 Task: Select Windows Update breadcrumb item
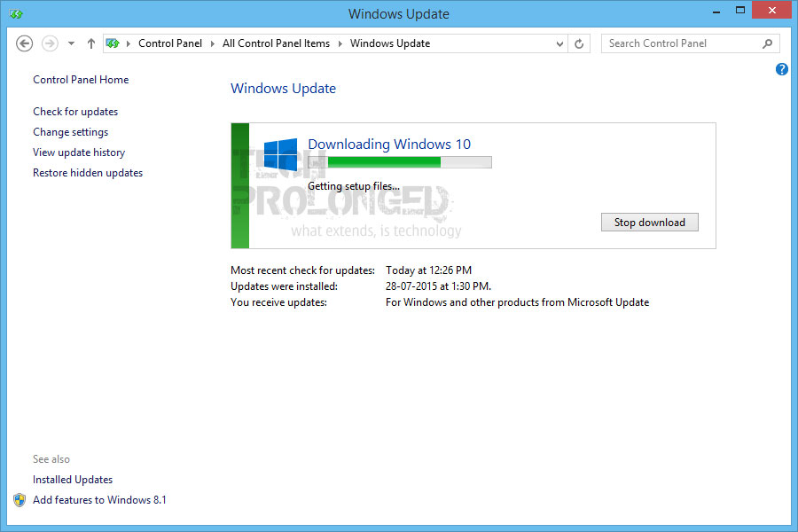pyautogui.click(x=390, y=43)
